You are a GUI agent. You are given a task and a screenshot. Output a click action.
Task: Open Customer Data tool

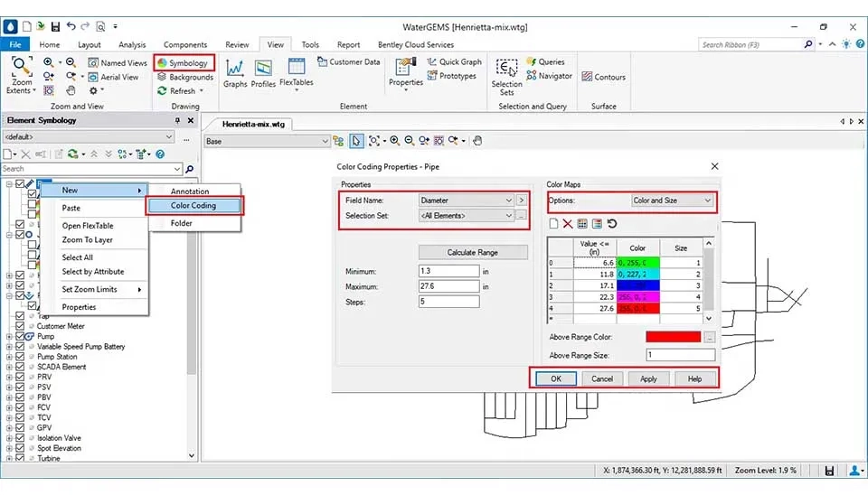349,62
